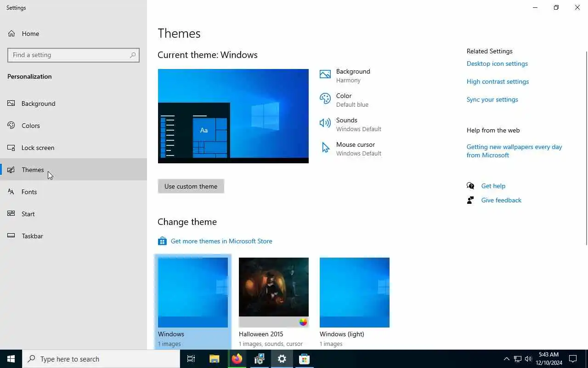
Task: Go to Start settings page
Action: click(x=73, y=214)
